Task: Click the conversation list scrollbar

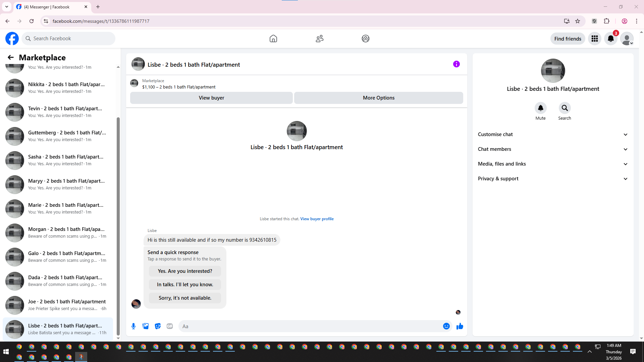Action: click(x=118, y=226)
